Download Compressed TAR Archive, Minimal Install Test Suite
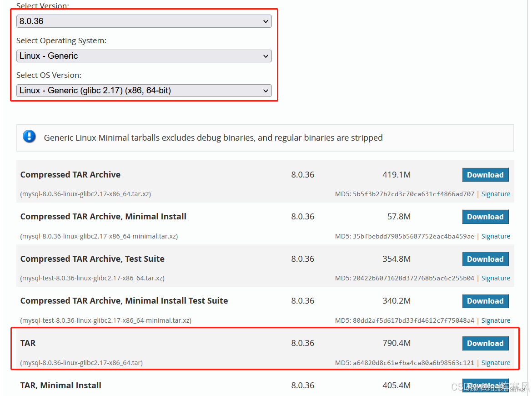The width and height of the screenshot is (532, 396). point(485,301)
